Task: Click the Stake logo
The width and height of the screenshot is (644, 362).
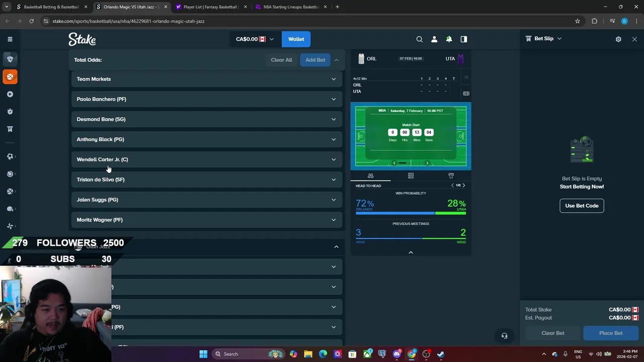Action: [x=82, y=39]
